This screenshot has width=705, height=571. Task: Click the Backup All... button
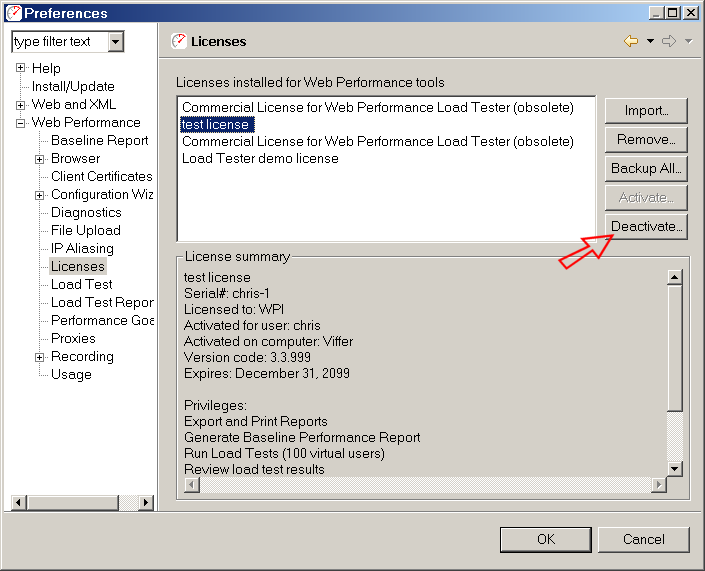pos(646,169)
